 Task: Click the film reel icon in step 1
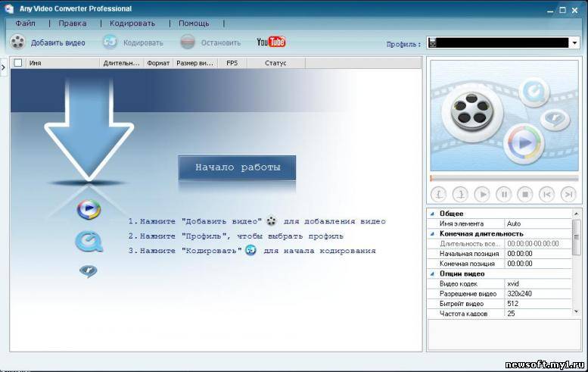pyautogui.click(x=272, y=221)
